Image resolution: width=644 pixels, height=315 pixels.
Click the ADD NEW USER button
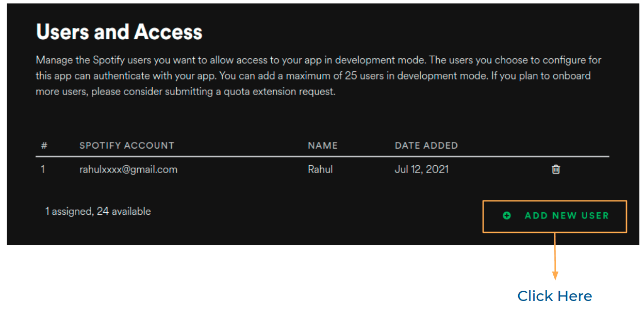554,216
